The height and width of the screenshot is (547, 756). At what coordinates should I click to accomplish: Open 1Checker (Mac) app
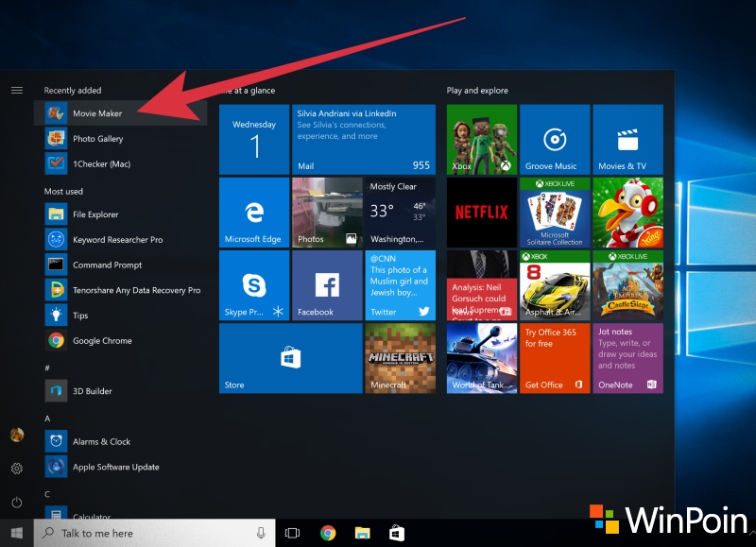coord(121,163)
